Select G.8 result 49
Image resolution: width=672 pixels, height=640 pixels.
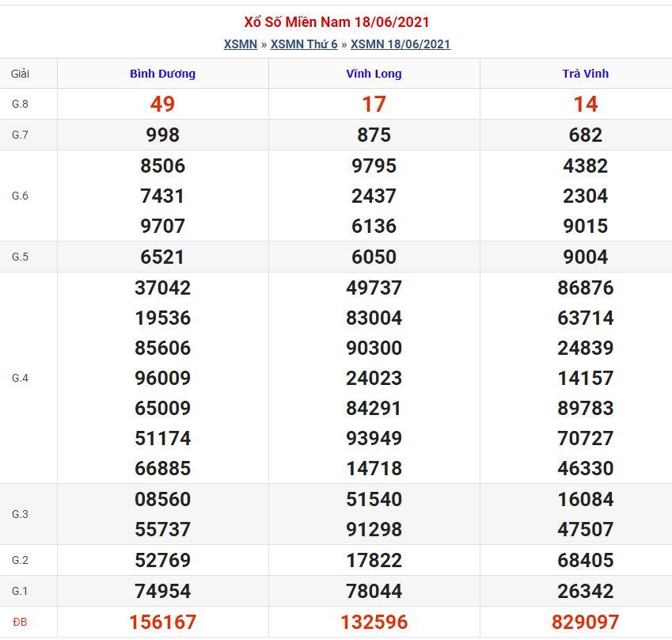pyautogui.click(x=162, y=104)
